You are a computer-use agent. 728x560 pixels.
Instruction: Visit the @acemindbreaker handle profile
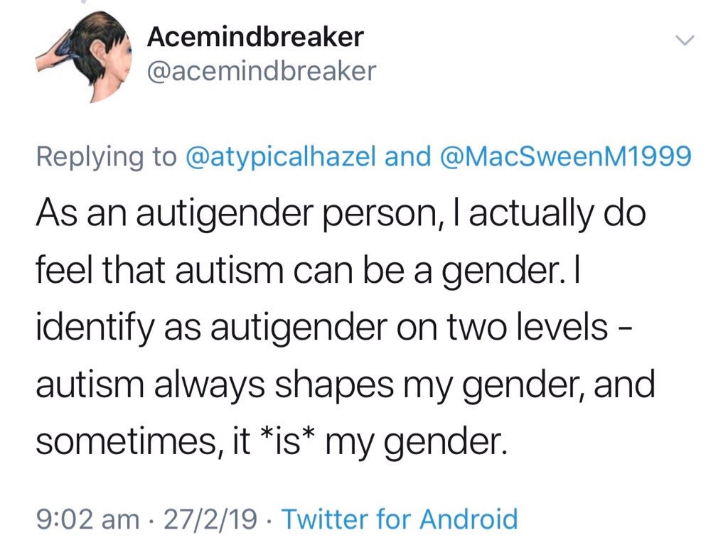262,71
